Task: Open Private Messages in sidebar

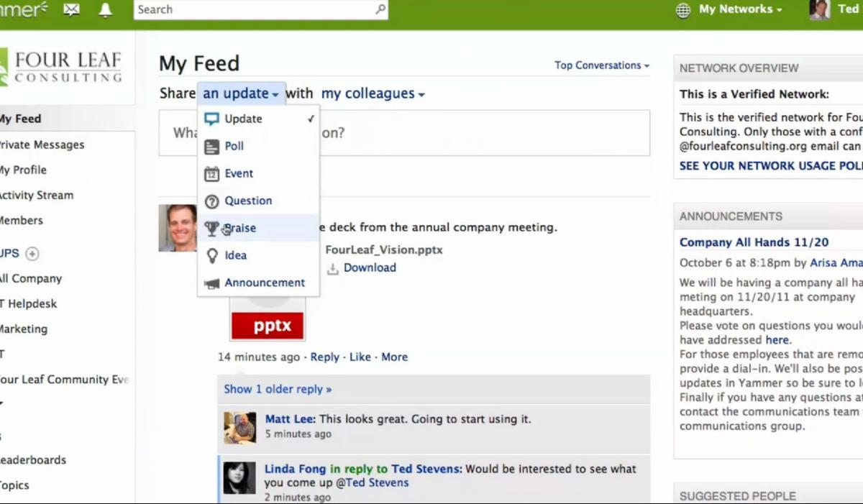Action: pyautogui.click(x=42, y=145)
